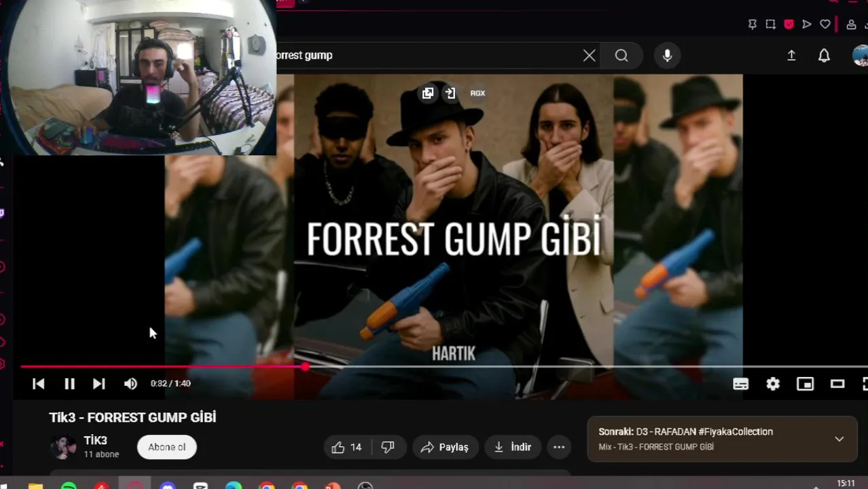Add page to bookmarks with heart icon
The image size is (868, 489).
pos(825,24)
